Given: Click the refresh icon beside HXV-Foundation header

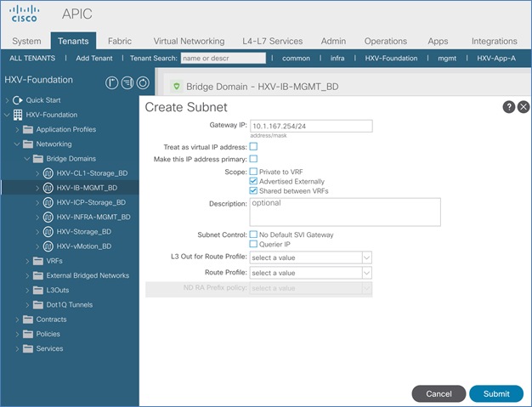Looking at the screenshot, I should (143, 82).
